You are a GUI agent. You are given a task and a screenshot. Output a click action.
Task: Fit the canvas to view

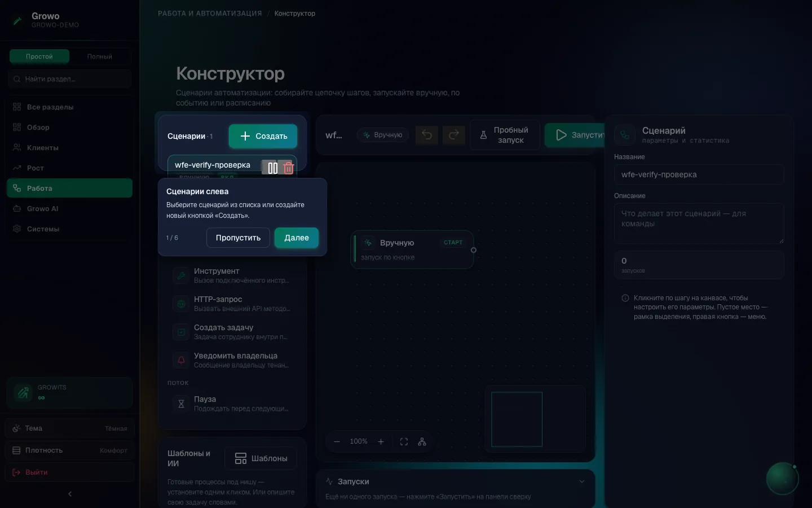[404, 441]
